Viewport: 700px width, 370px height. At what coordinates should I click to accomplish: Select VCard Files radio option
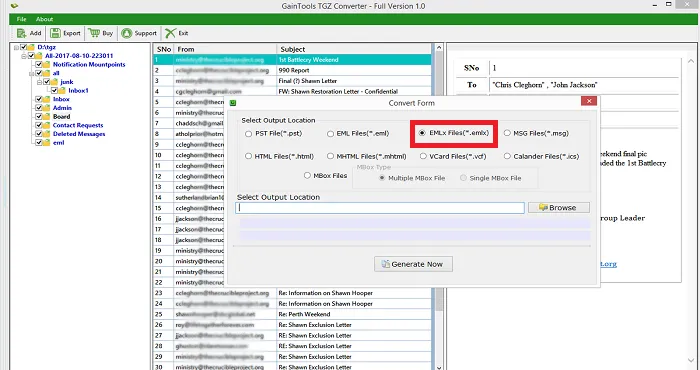pos(423,157)
